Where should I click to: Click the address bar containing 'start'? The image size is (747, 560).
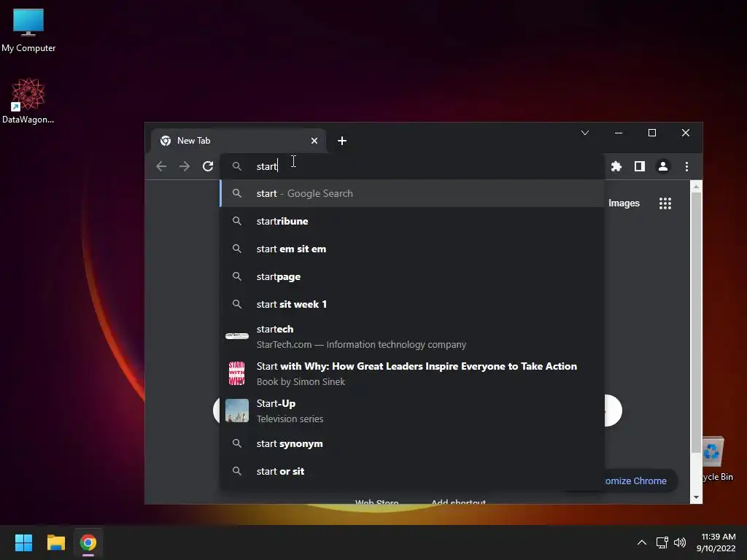(412, 166)
